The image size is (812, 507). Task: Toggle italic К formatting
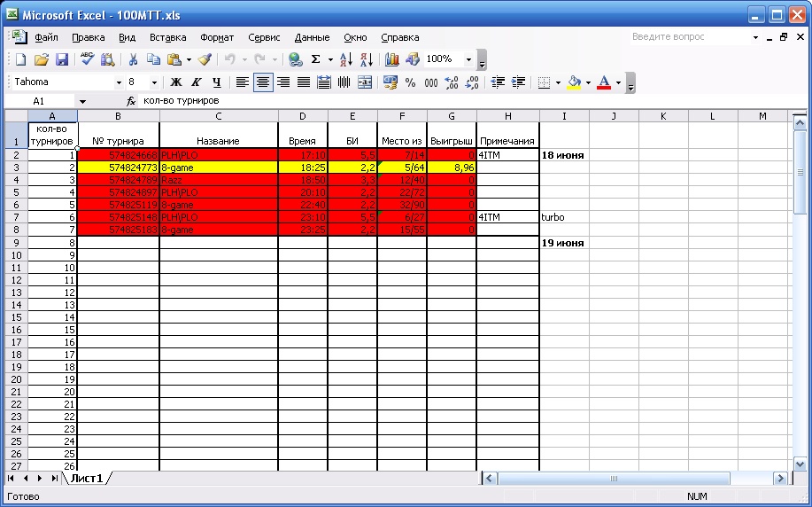pyautogui.click(x=197, y=82)
